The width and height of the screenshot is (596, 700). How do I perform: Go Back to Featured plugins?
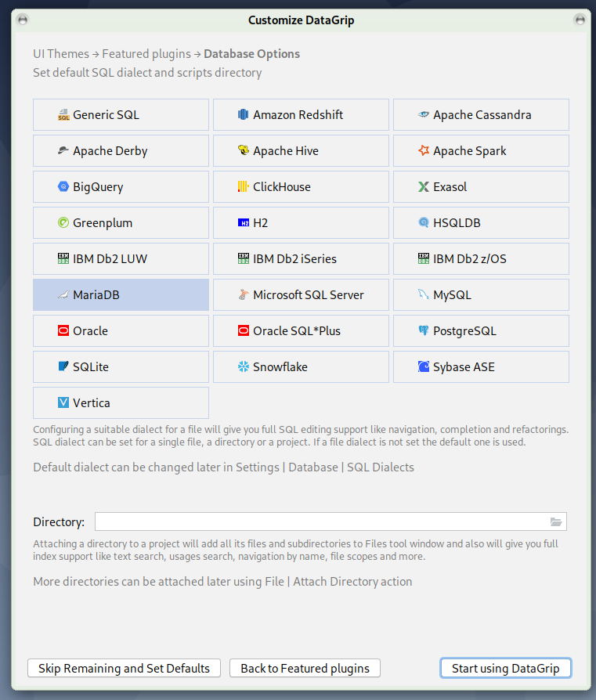tap(305, 669)
